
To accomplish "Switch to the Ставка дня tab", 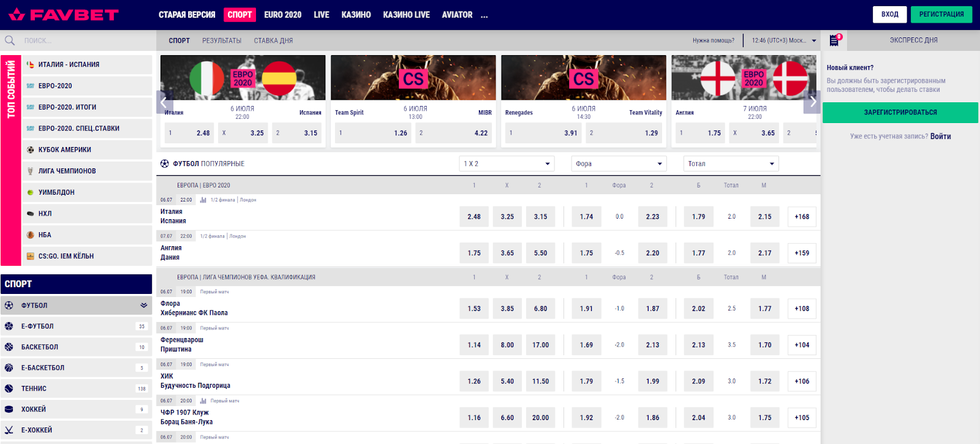I will tap(273, 40).
